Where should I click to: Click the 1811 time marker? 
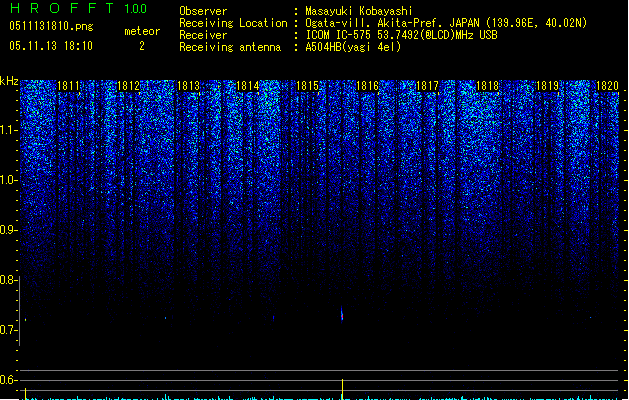pyautogui.click(x=69, y=86)
